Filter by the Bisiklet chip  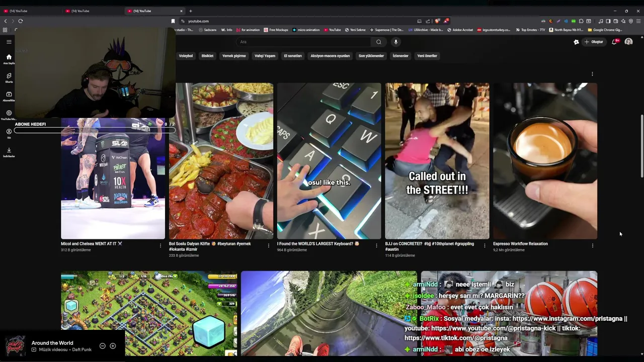[207, 56]
